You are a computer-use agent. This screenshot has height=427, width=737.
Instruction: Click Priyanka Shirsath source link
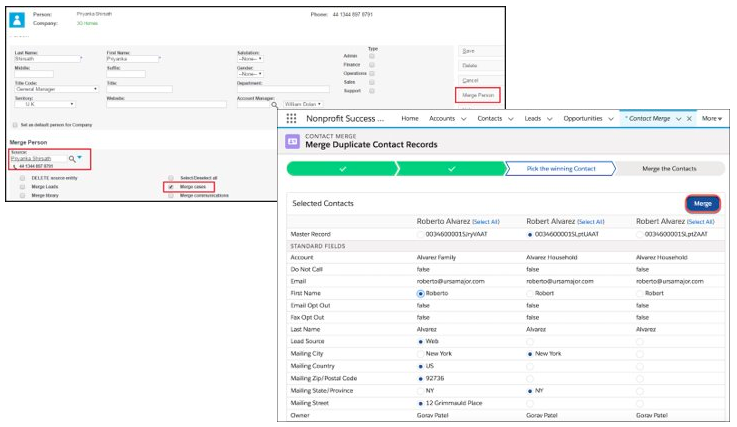pyautogui.click(x=31, y=159)
